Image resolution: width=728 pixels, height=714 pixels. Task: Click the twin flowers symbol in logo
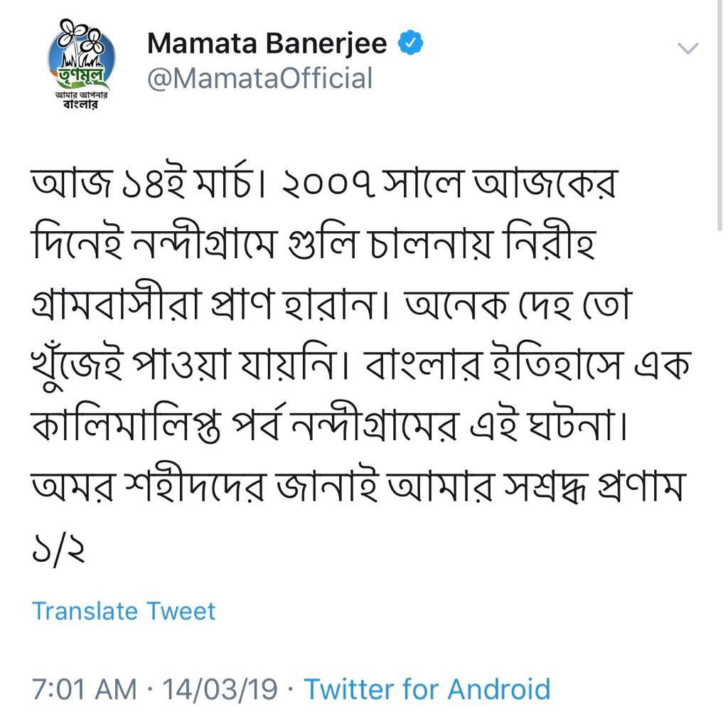click(x=82, y=37)
